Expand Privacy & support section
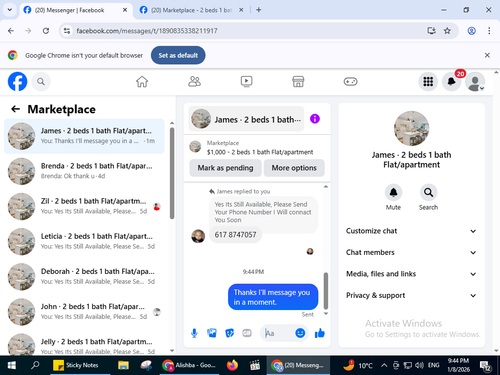500x375 pixels. (x=411, y=295)
